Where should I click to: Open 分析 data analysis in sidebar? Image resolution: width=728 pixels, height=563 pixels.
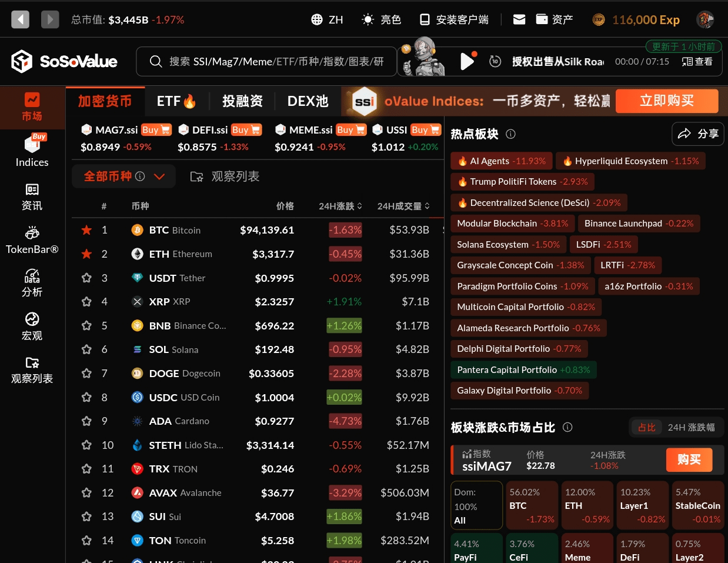tap(32, 284)
